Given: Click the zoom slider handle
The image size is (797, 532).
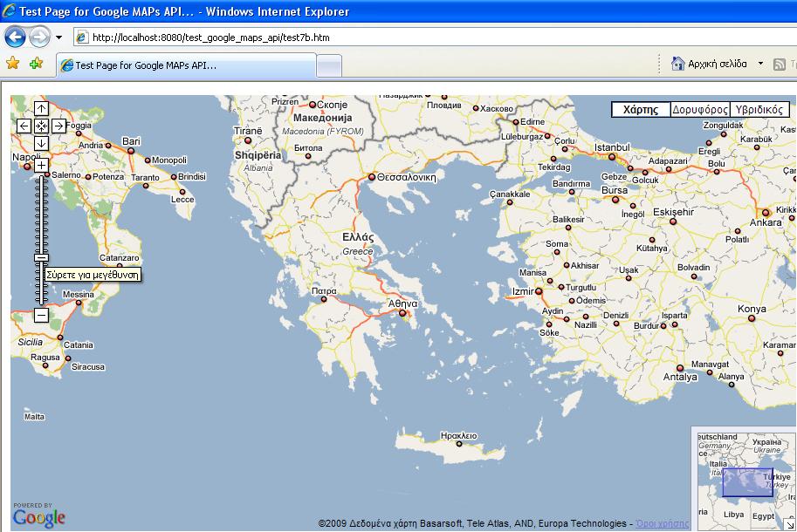Looking at the screenshot, I should coord(41,258).
